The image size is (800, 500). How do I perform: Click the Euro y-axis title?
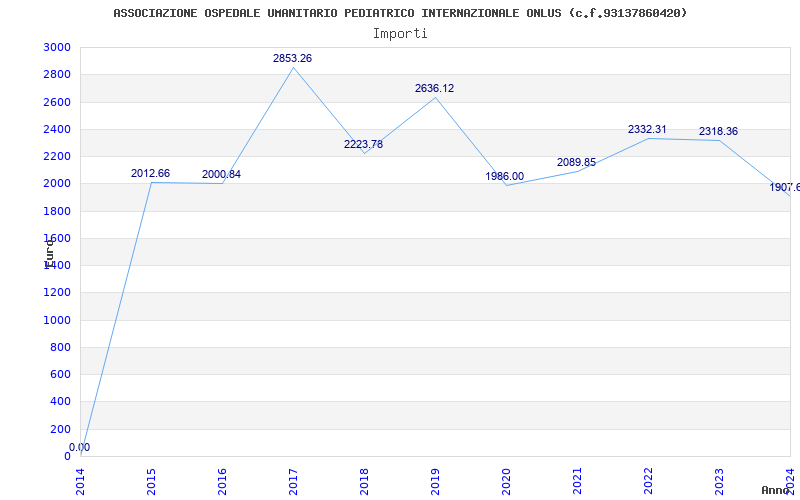tap(49, 253)
